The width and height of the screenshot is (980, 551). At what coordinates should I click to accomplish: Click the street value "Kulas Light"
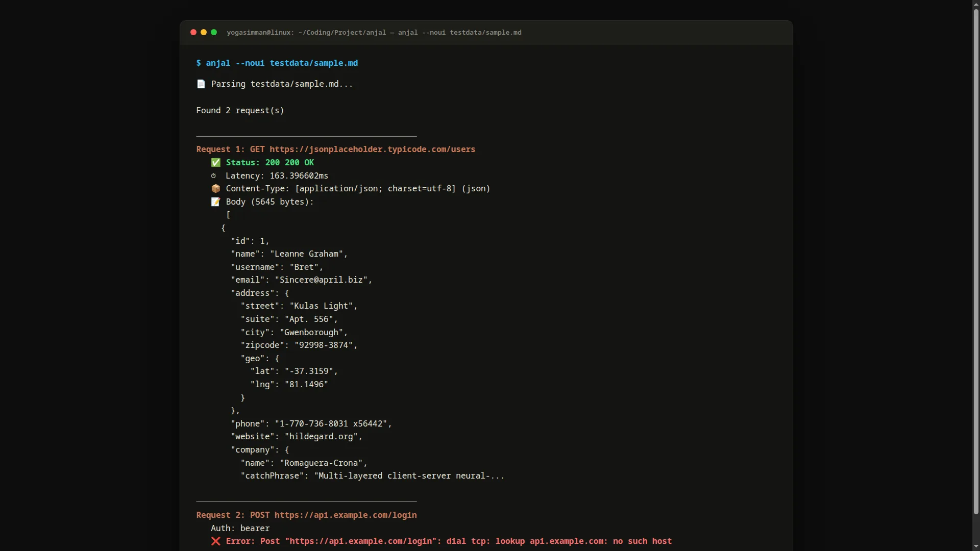tap(321, 306)
